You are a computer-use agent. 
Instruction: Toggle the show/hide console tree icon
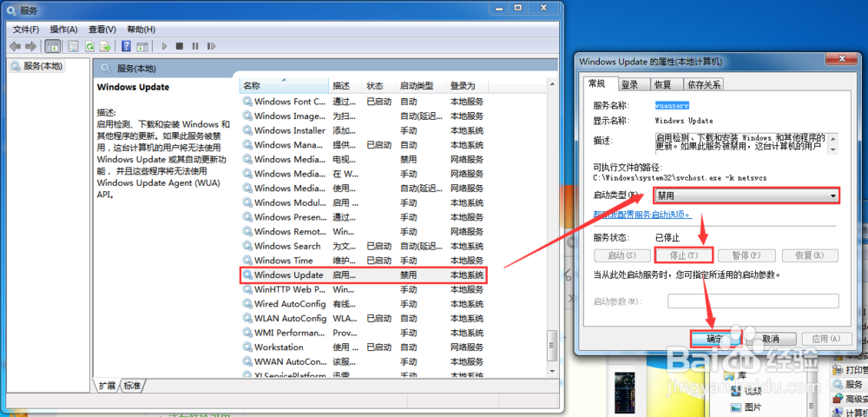[x=53, y=47]
